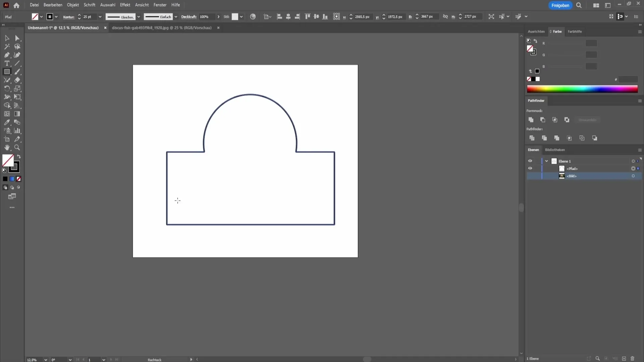Select the Shape Builder tool

pos(7,106)
